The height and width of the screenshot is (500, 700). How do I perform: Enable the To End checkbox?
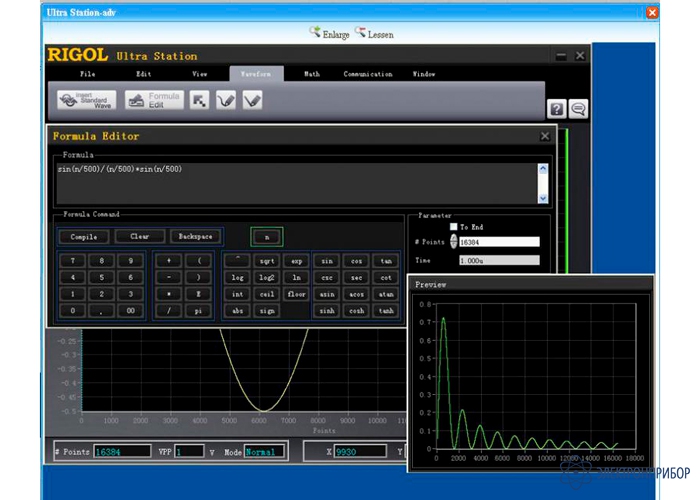click(454, 227)
